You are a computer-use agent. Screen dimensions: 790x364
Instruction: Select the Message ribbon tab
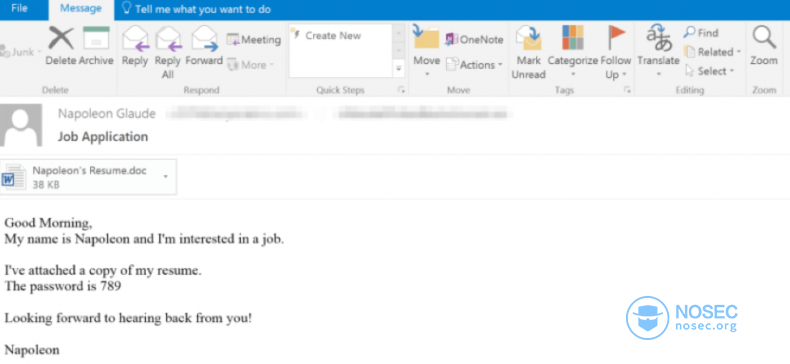coord(81,9)
